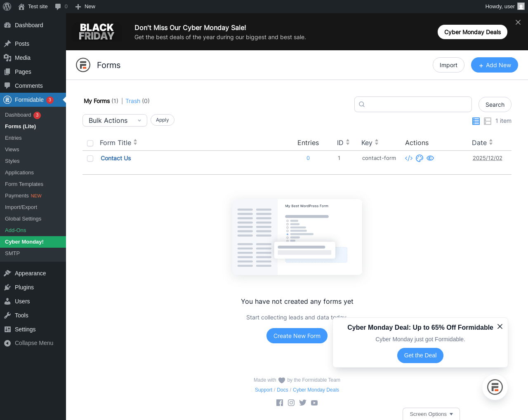Check the select-all forms checkbox

point(90,143)
